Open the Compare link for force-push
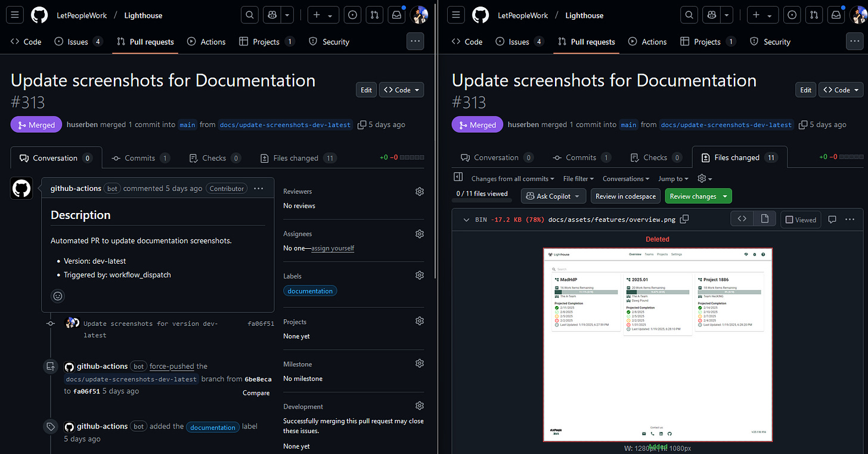 click(x=256, y=393)
